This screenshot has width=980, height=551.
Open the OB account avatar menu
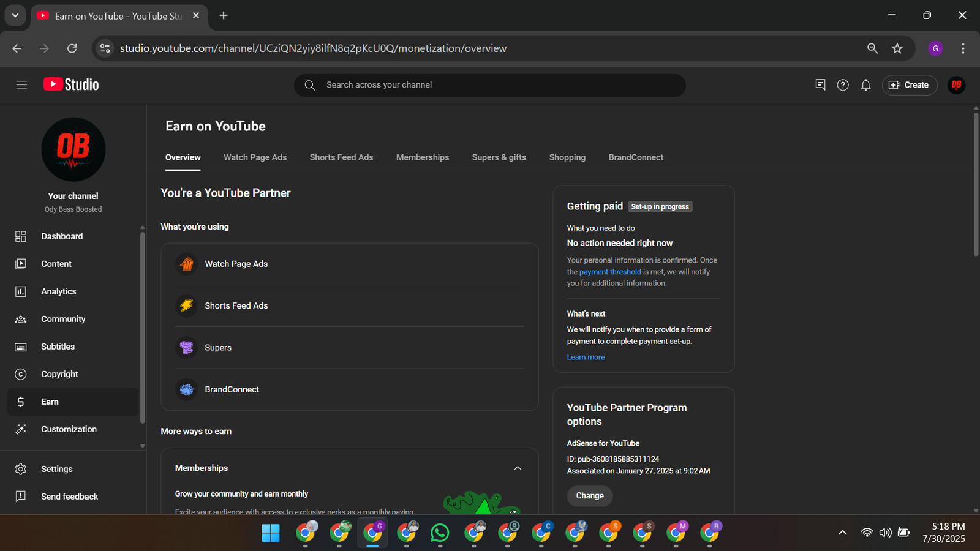(x=956, y=85)
